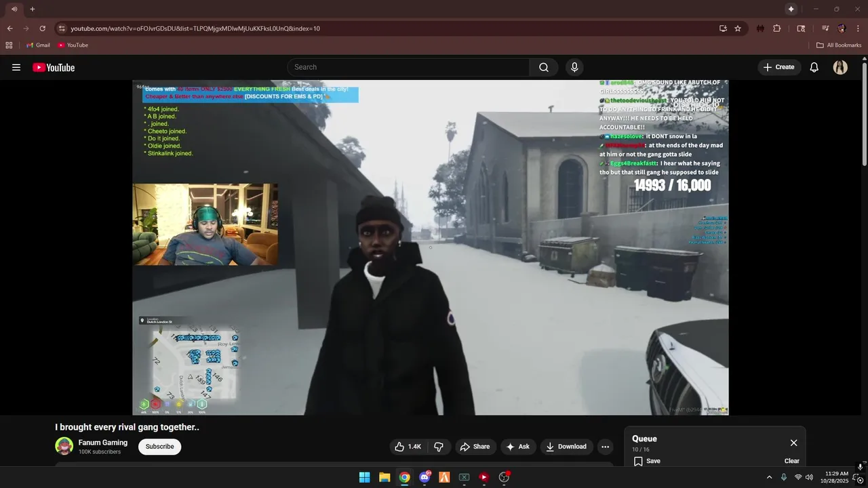Go to YouTube home via logo
This screenshot has height=488, width=868.
[x=54, y=67]
